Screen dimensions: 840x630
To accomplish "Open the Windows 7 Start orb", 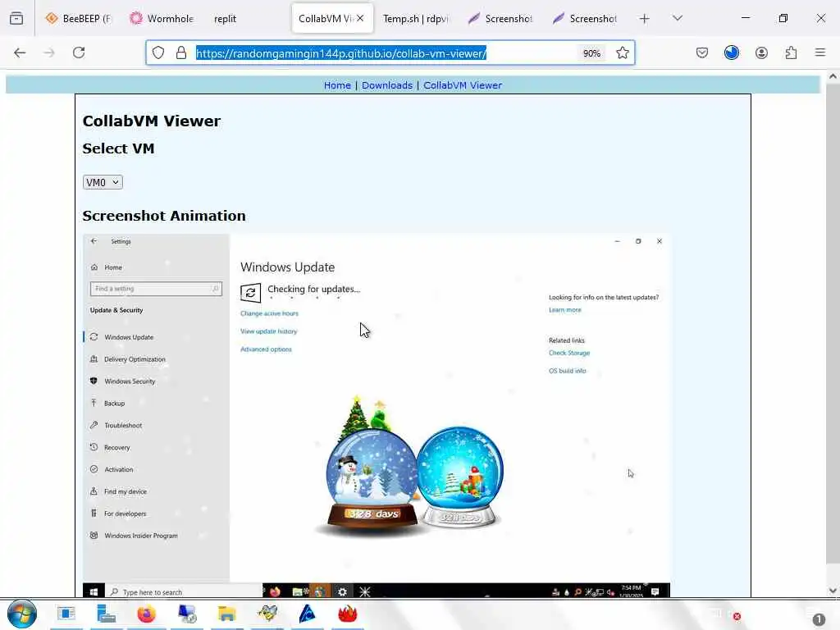I will click(22, 614).
